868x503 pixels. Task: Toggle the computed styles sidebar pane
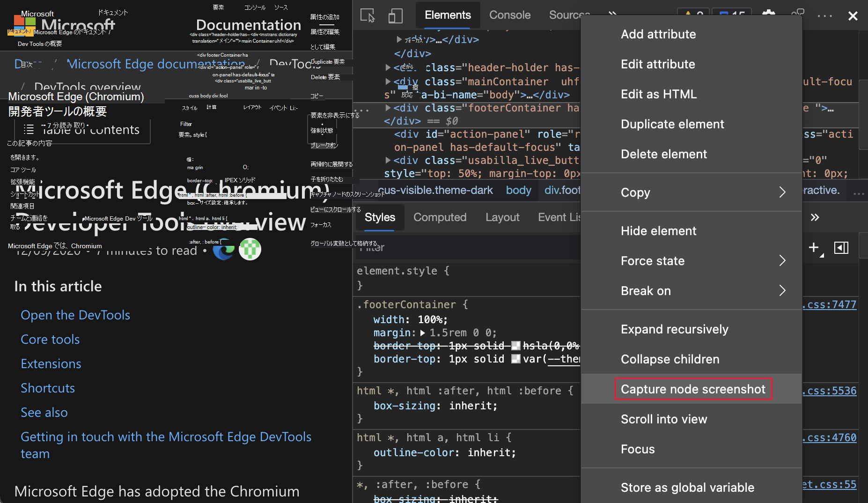[x=841, y=247]
